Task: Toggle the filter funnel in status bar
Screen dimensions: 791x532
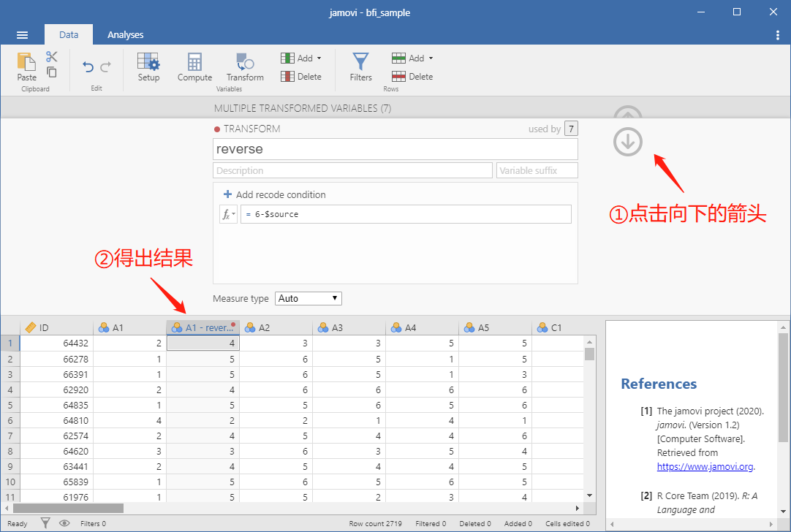Action: click(x=45, y=523)
